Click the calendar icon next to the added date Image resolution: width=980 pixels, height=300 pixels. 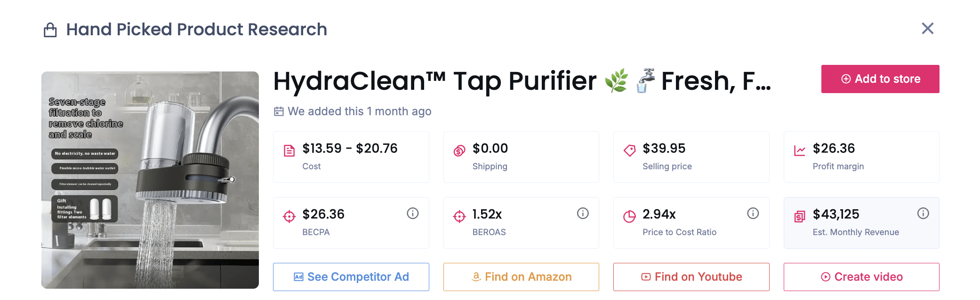279,111
